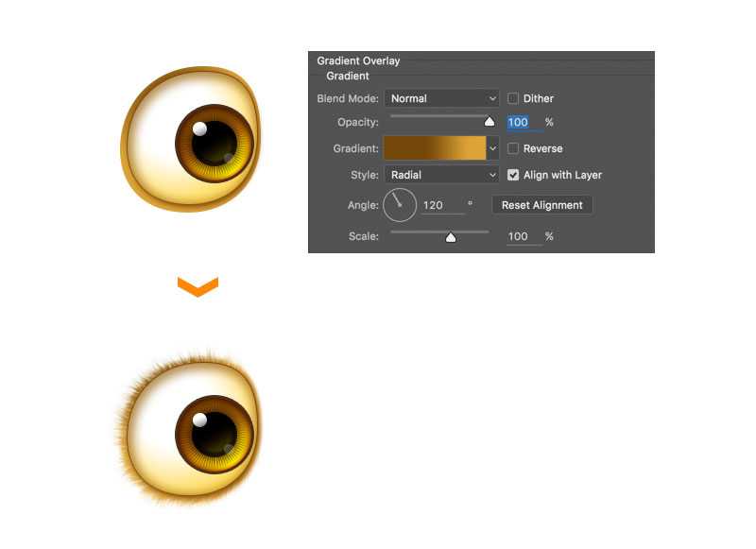Screen dimensions: 756x549
Task: Click the angle dial wheel
Action: pyautogui.click(x=400, y=205)
